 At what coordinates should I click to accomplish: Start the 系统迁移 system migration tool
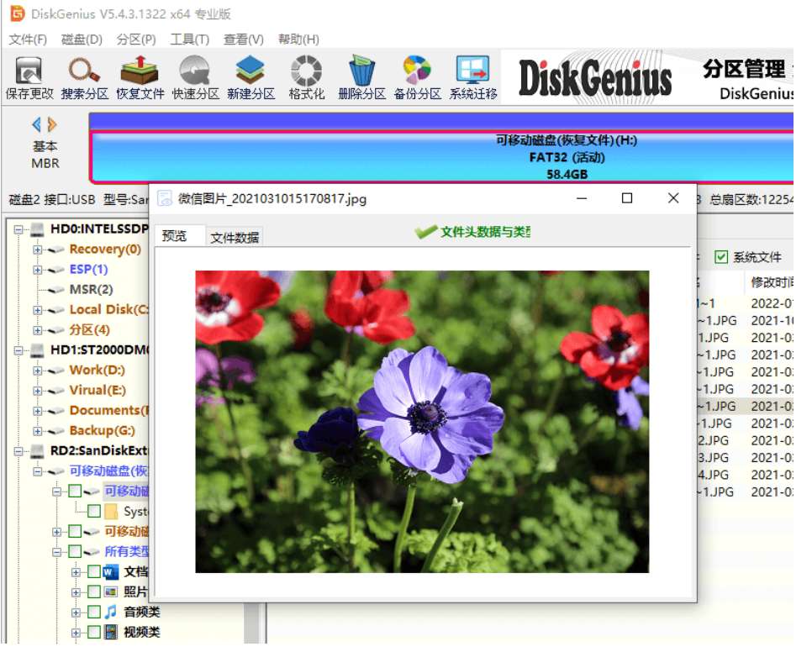[472, 78]
